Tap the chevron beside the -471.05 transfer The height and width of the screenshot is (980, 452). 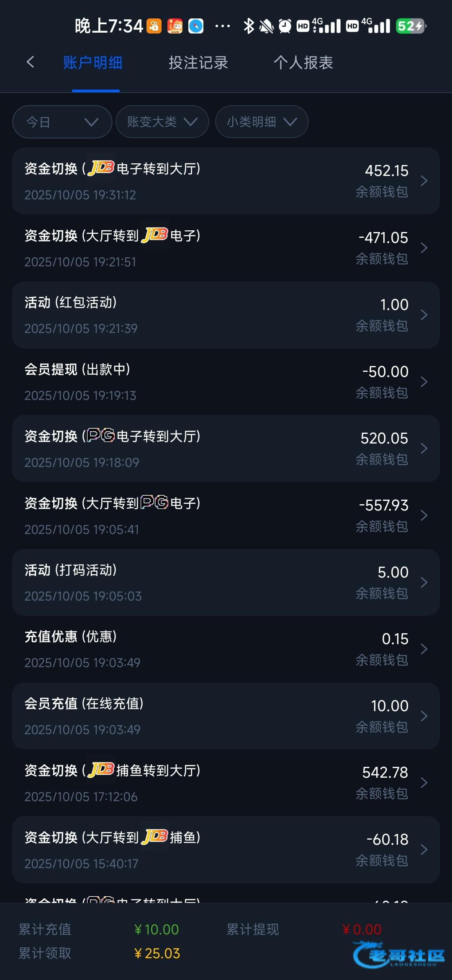point(424,248)
